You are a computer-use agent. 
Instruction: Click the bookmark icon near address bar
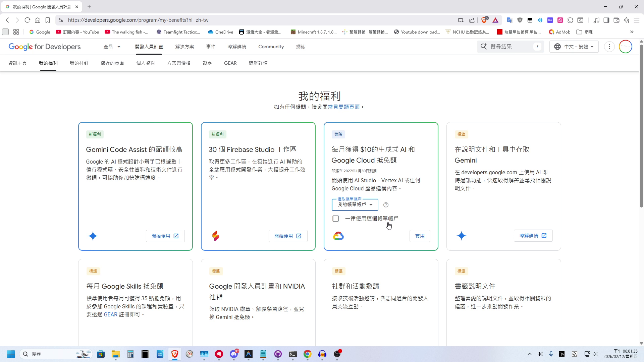point(48,20)
